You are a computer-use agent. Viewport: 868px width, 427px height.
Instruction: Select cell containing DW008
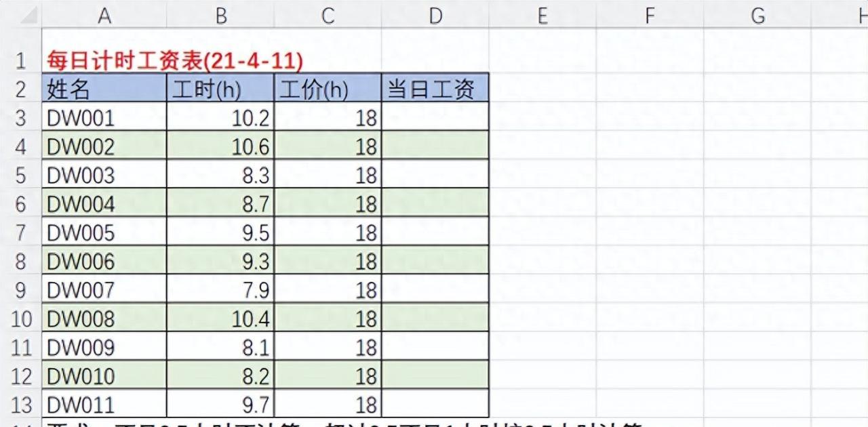coord(104,318)
